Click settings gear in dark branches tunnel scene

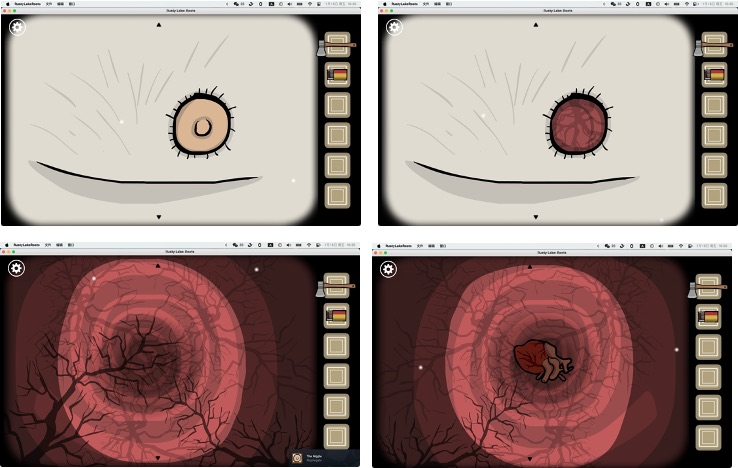[16, 268]
